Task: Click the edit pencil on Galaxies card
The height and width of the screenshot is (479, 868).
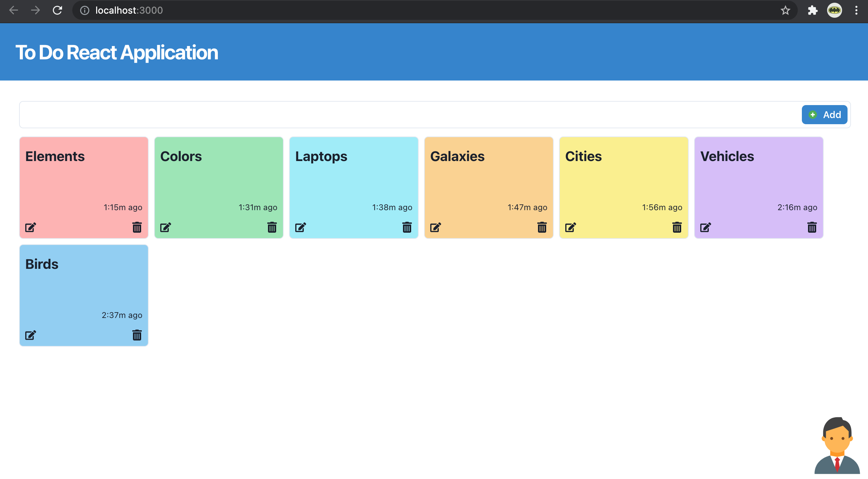Action: pos(435,227)
